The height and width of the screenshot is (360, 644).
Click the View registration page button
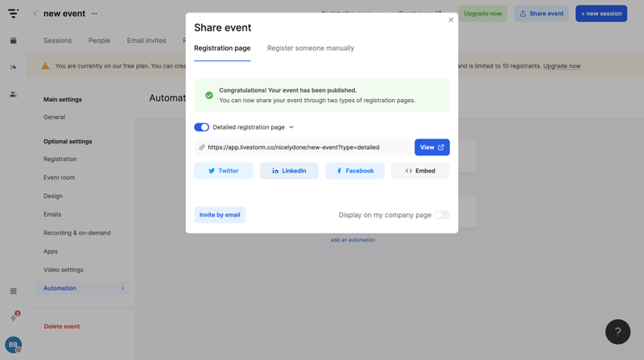coord(432,147)
